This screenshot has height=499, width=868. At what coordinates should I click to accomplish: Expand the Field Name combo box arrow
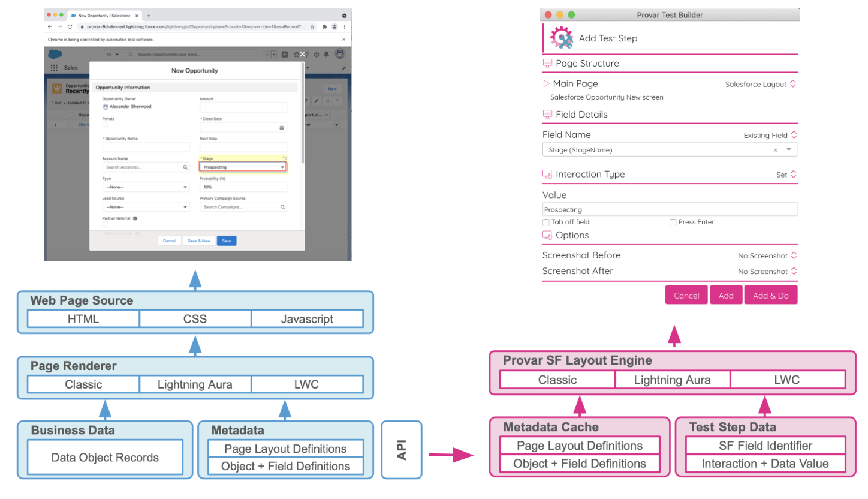coord(789,149)
